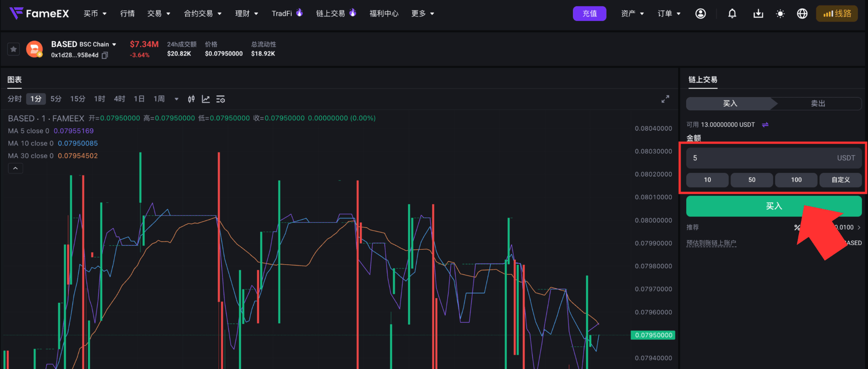Select the 1日 chart interval

[x=139, y=99]
